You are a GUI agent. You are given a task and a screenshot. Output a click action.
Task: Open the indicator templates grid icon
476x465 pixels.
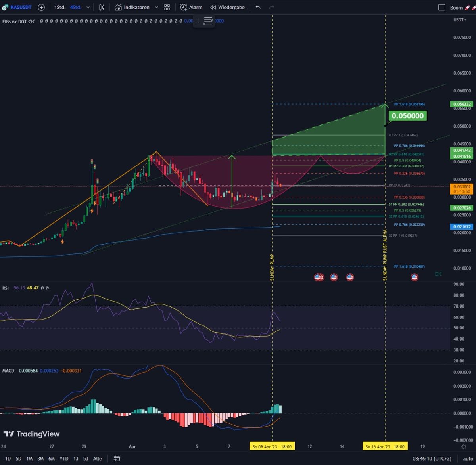pyautogui.click(x=167, y=7)
